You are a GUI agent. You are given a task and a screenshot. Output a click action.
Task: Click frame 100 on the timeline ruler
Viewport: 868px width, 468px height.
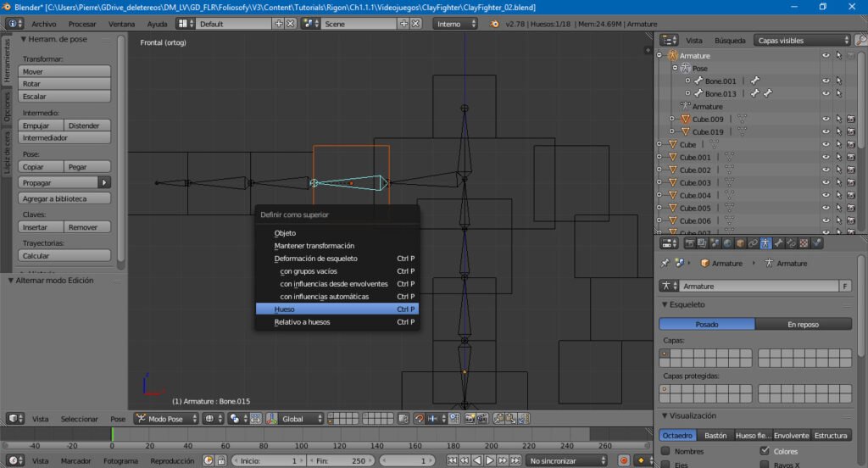click(x=301, y=445)
